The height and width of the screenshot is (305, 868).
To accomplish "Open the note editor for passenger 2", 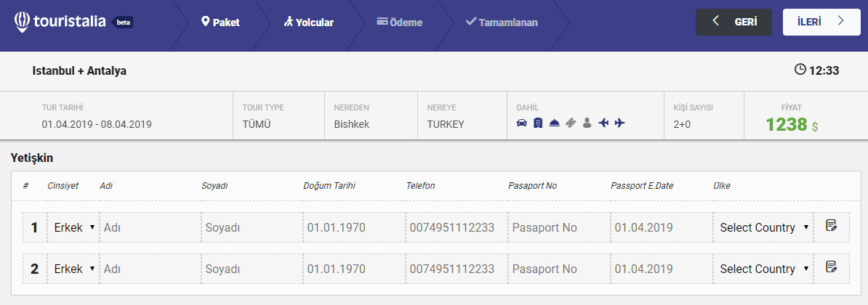I will (x=832, y=268).
